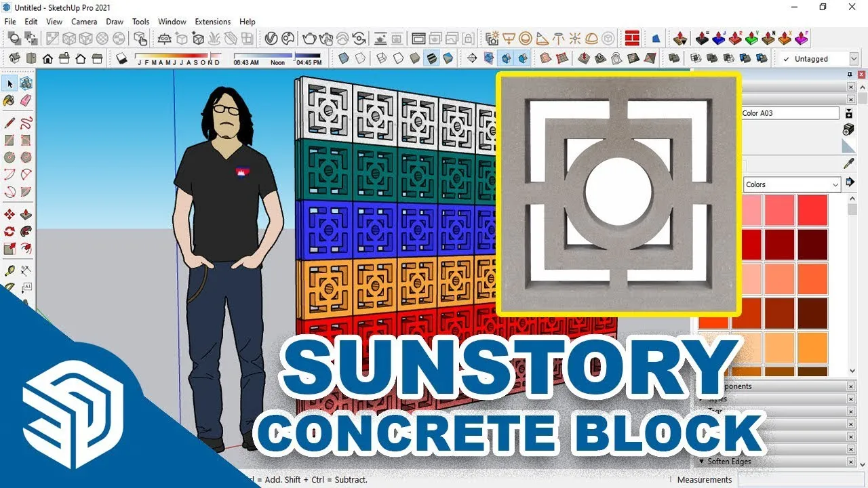Add a V-Ray spot light
This screenshot has height=488, width=868.
click(542, 39)
